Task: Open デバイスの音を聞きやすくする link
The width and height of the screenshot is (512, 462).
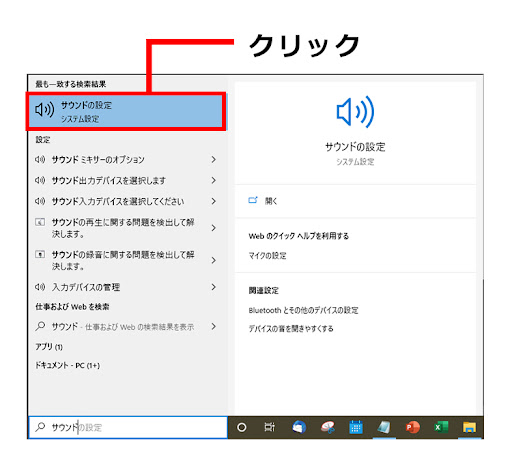Action: (x=291, y=329)
